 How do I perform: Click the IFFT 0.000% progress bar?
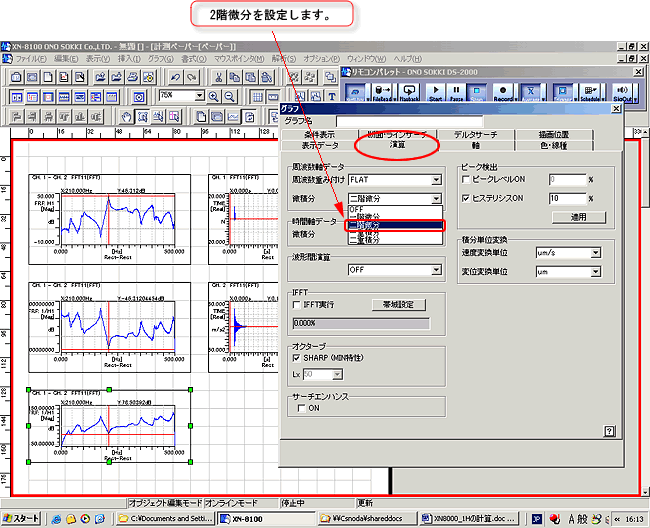[361, 323]
